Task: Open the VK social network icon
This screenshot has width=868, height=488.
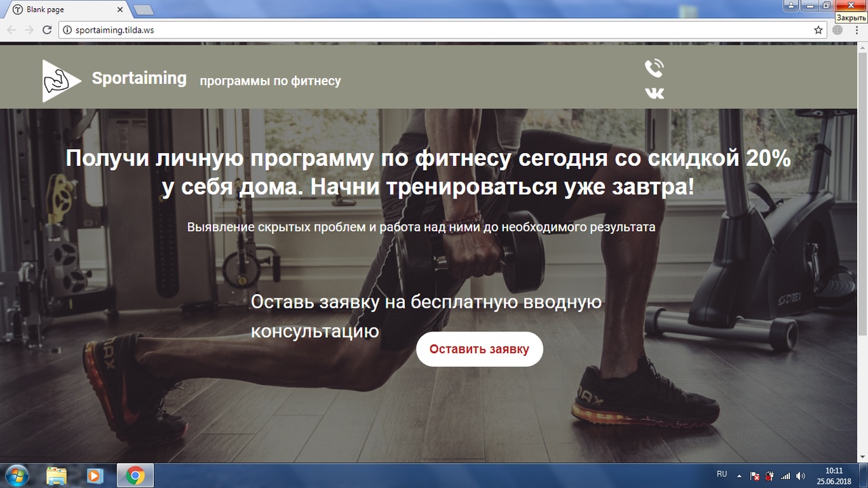Action: (654, 93)
